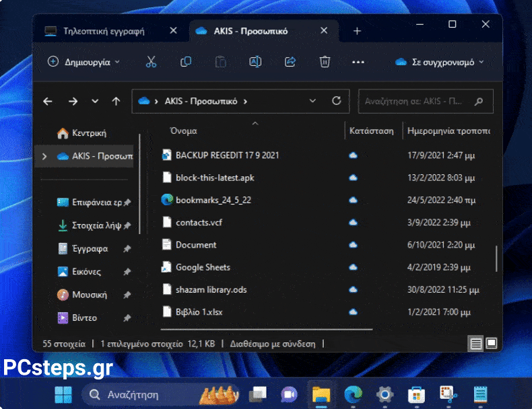Expand AKIS - Προσωπικό tree node
The width and height of the screenshot is (532, 409).
[44, 156]
